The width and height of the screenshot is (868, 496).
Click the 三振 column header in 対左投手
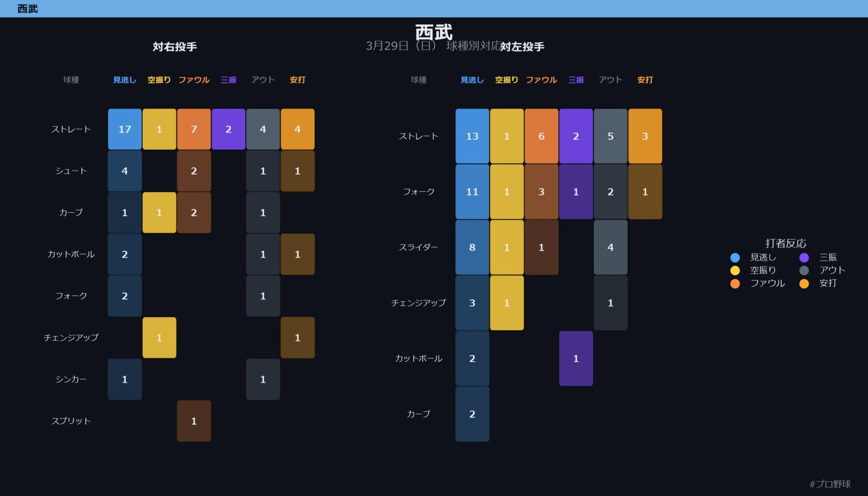[x=576, y=80]
